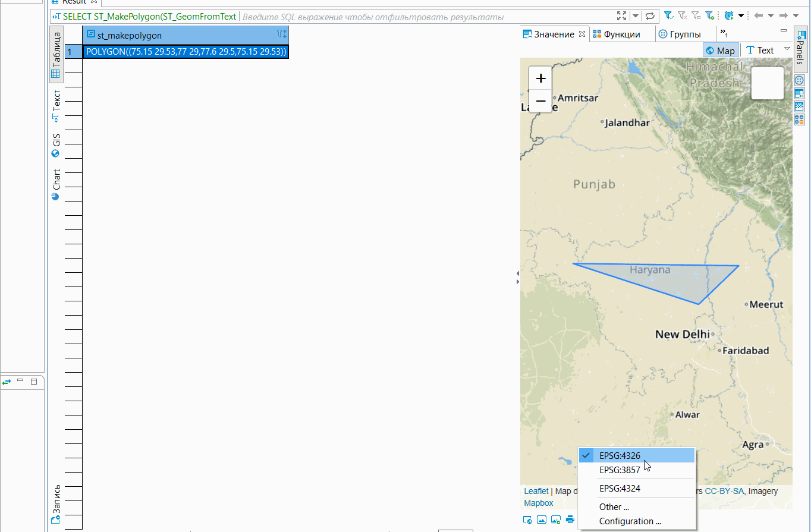
Task: Enable auto-refresh with the clock icon
Action: coord(730,16)
